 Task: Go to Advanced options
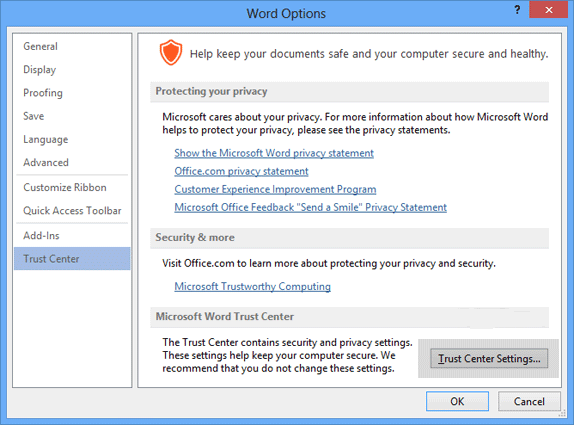tap(46, 163)
